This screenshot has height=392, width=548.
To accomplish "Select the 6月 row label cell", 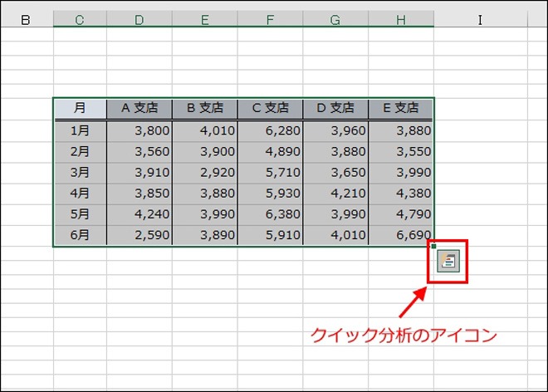I will tap(80, 236).
